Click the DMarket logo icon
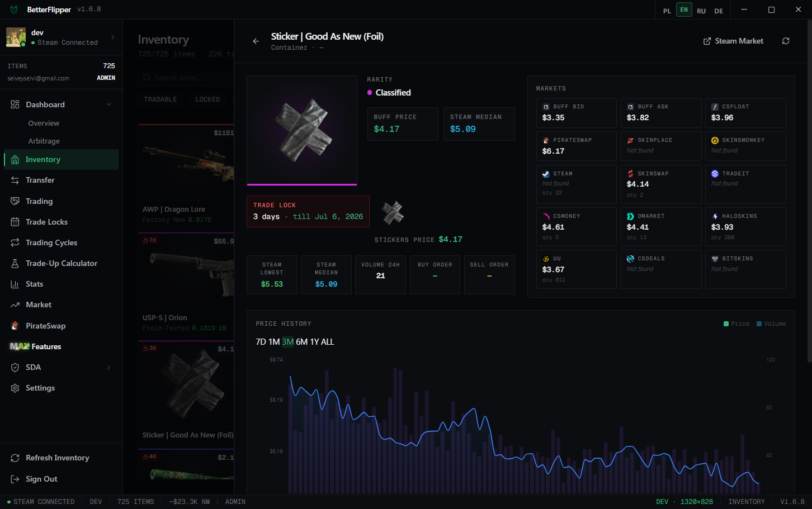Screen dimensions: 812x509 [x=630, y=216]
